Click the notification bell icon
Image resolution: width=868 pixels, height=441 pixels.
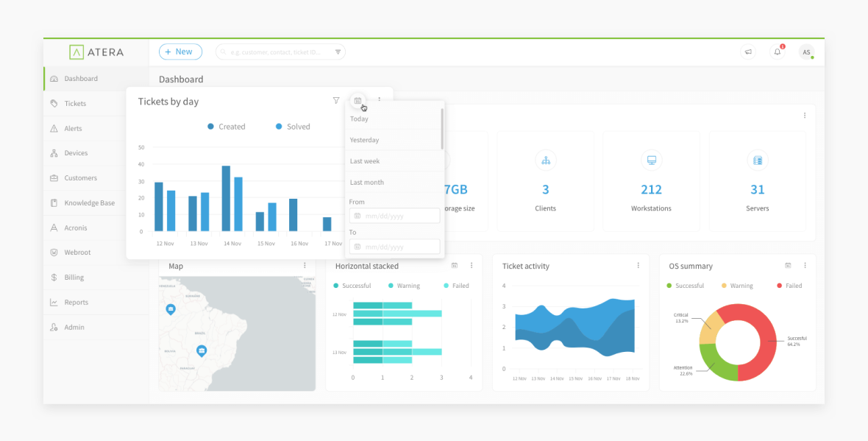(x=777, y=52)
